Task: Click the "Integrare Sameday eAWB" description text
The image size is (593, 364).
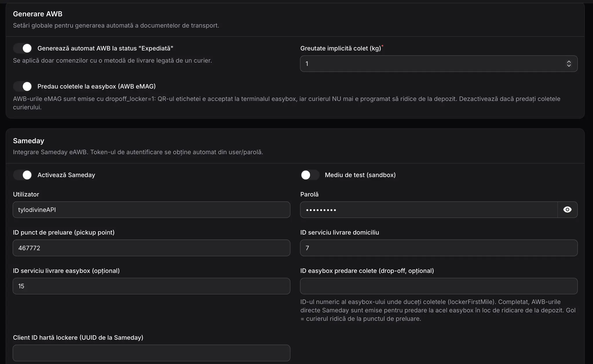Action: (x=138, y=152)
